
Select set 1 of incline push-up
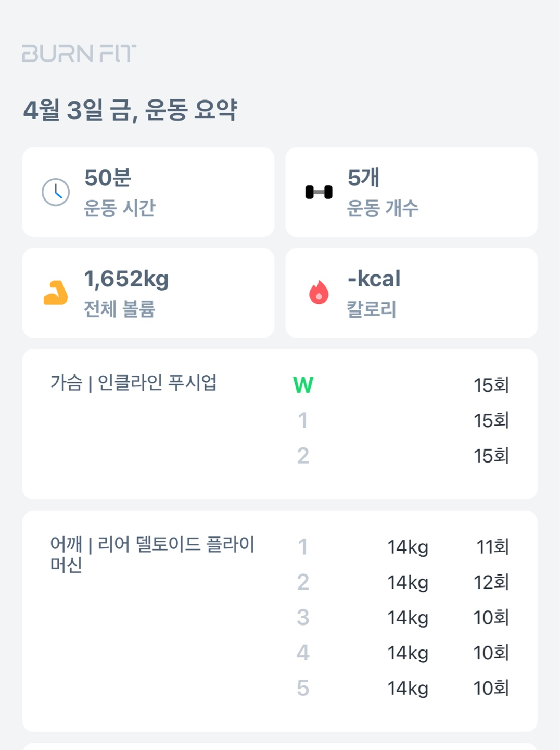303,421
